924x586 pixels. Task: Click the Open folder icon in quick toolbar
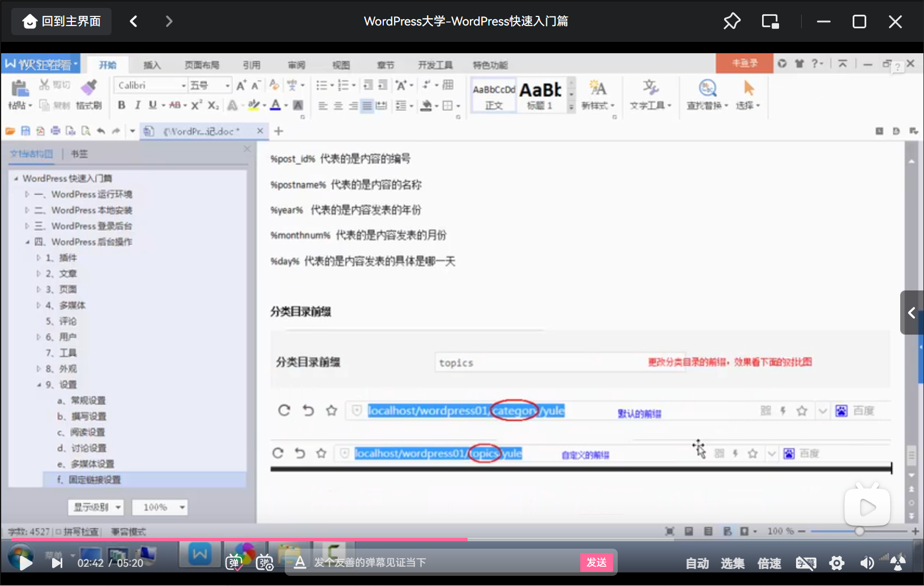coord(10,131)
